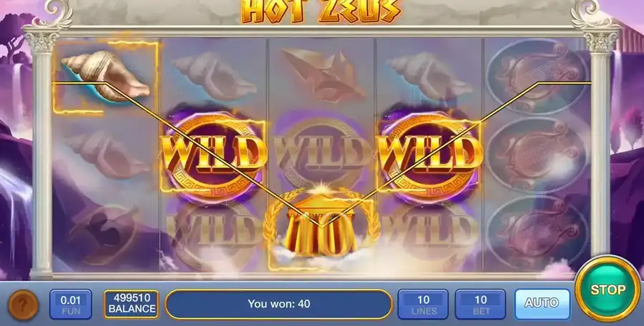The width and height of the screenshot is (644, 326).
Task: Click the glowing WILD symbol on reel two
Action: pyautogui.click(x=213, y=154)
